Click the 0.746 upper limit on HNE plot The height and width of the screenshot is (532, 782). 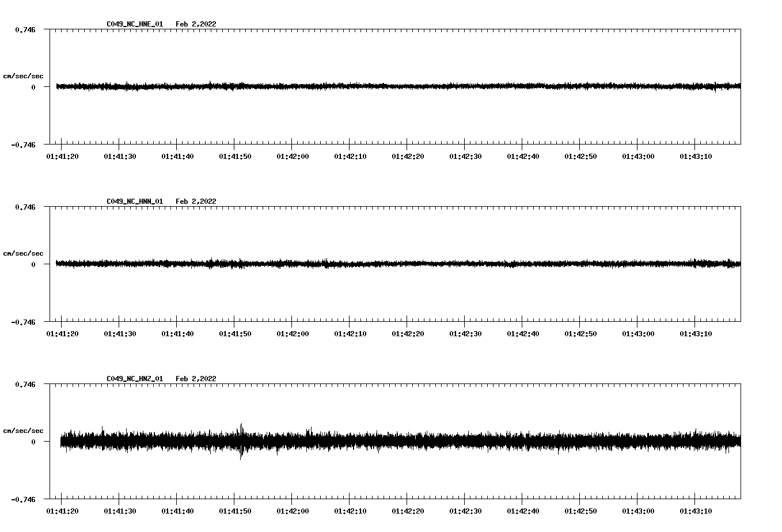pyautogui.click(x=25, y=29)
